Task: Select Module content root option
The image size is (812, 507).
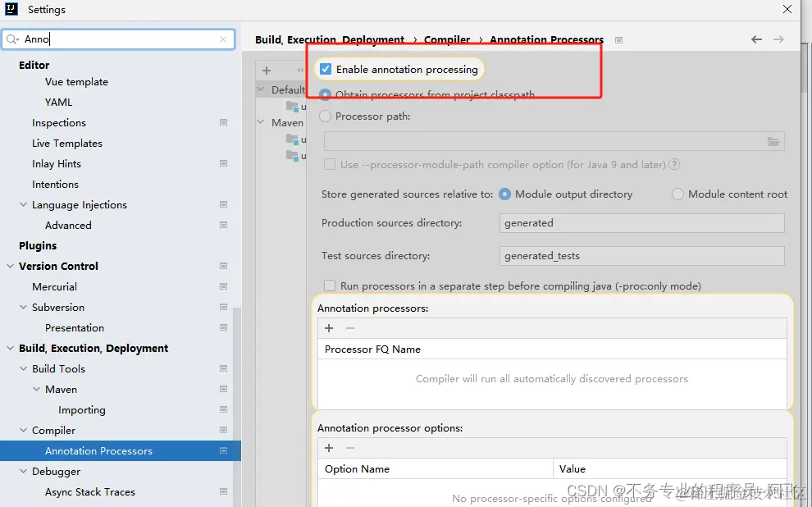Action: [x=677, y=194]
